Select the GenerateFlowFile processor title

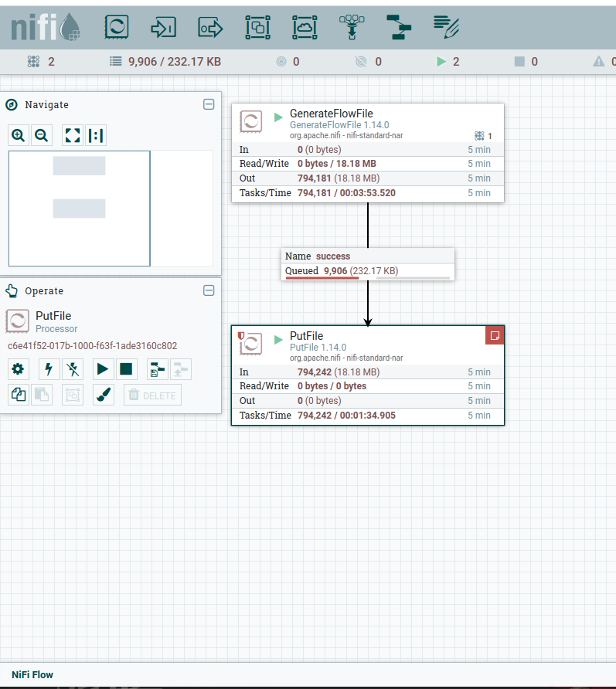[331, 114]
